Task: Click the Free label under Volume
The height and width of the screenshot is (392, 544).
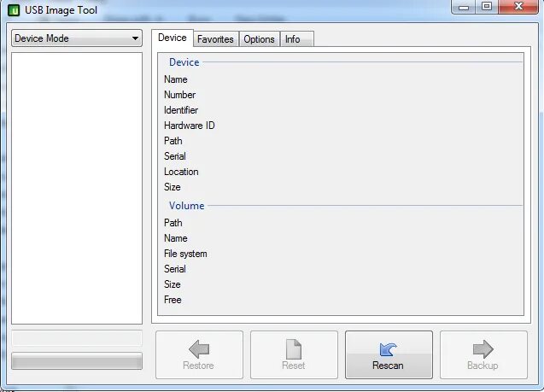Action: 173,300
